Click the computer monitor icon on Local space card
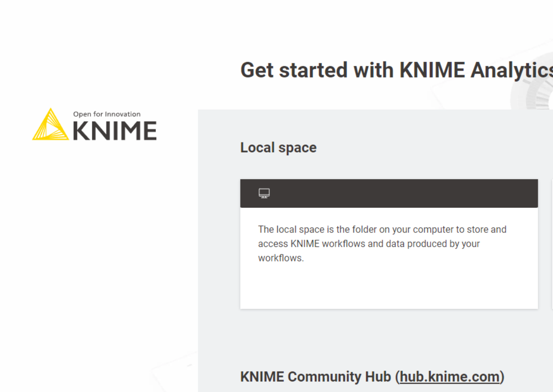Viewport: 553px width, 392px height. coord(264,193)
